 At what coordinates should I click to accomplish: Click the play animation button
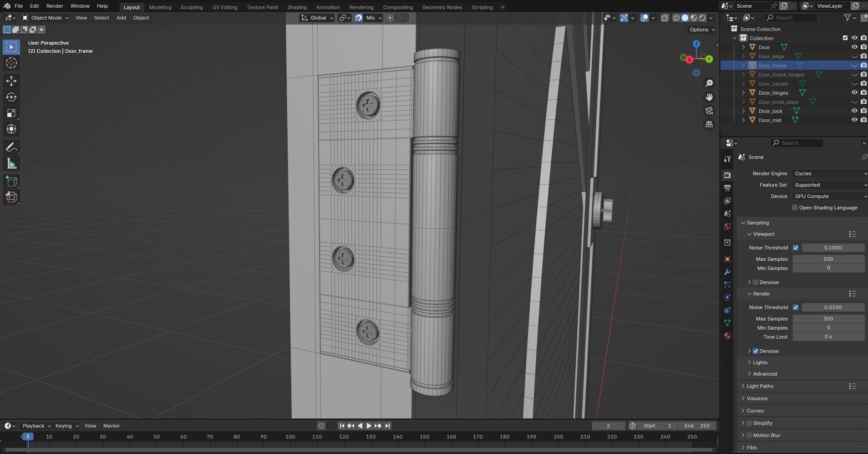point(369,426)
